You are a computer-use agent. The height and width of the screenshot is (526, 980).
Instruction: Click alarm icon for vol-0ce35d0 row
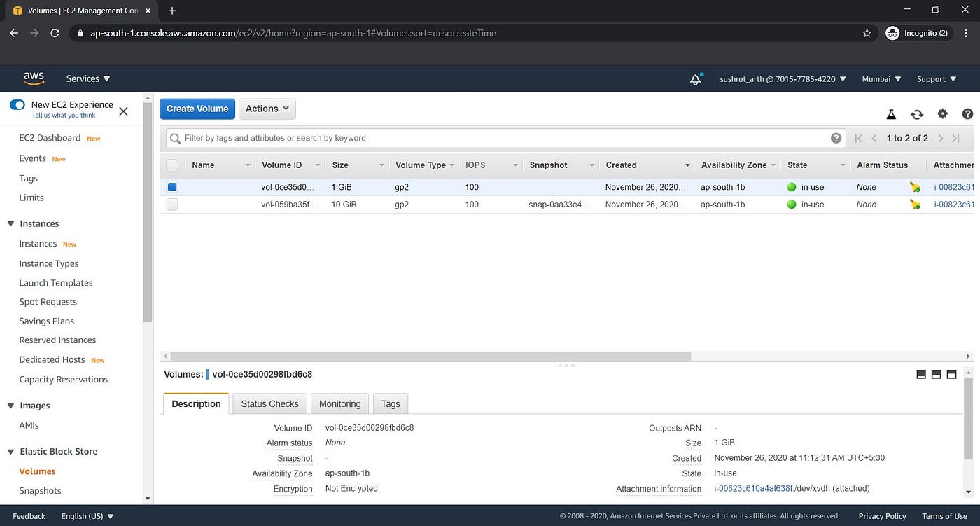pos(915,187)
